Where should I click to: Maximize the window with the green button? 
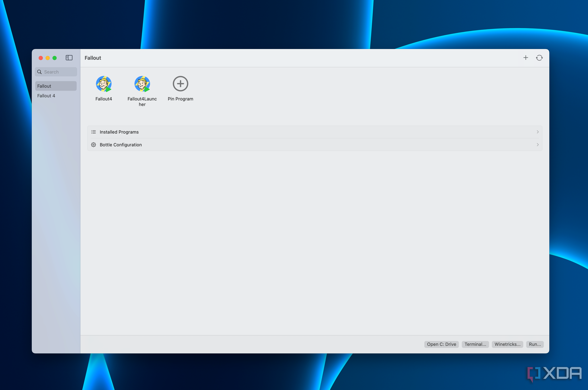55,58
